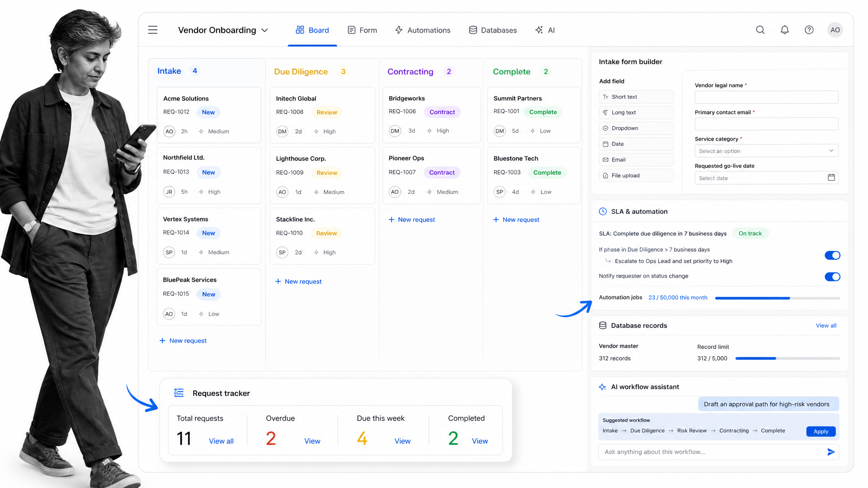Image resolution: width=868 pixels, height=488 pixels.
Task: Toggle the Due Diligence escalation rule switch
Action: (x=832, y=255)
